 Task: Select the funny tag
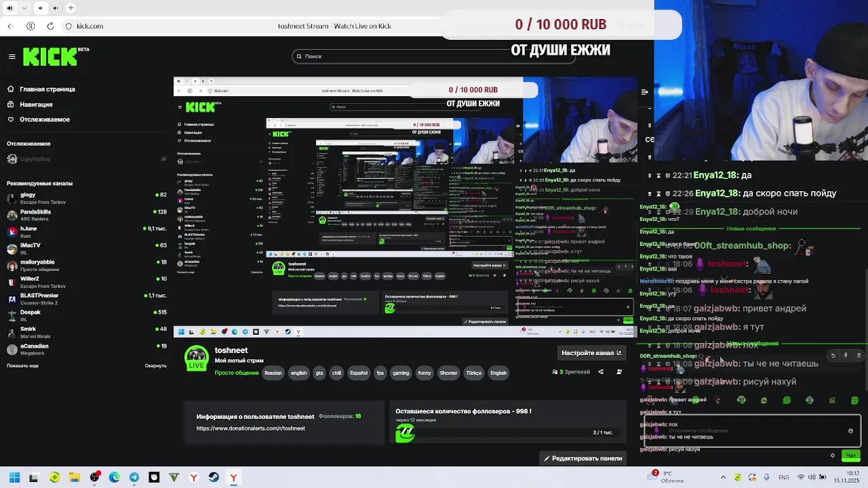[425, 373]
